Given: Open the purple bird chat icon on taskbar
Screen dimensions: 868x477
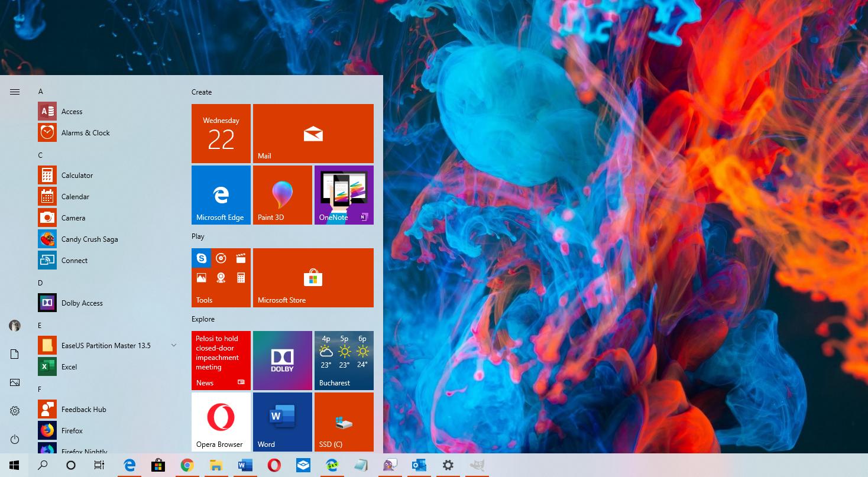Looking at the screenshot, I should [390, 465].
